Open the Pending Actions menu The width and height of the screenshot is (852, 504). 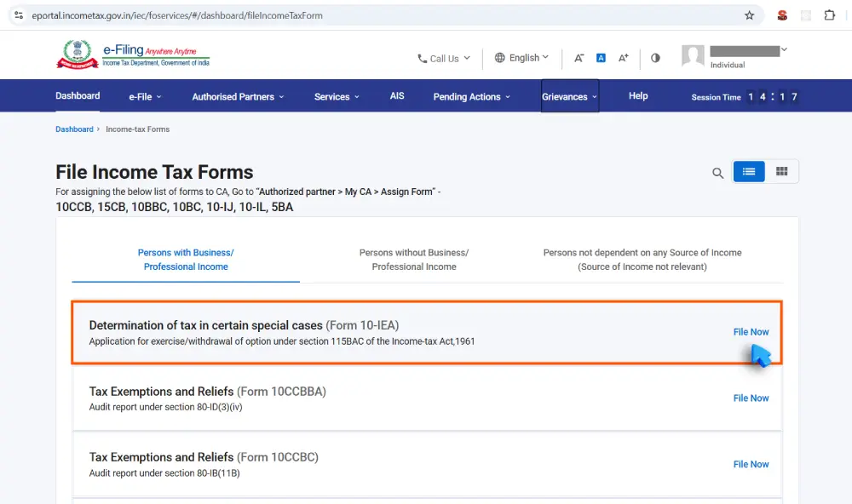coord(471,97)
